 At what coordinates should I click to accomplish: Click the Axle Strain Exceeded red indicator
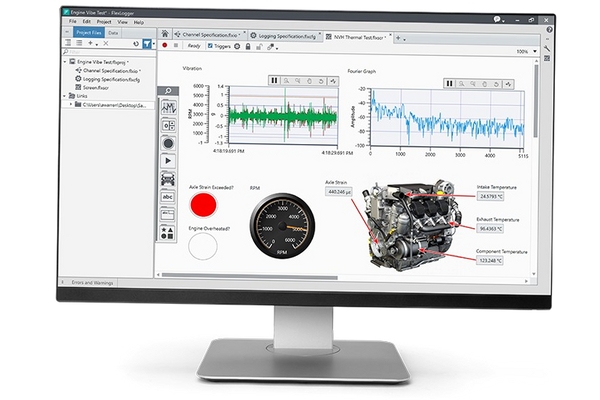(203, 204)
